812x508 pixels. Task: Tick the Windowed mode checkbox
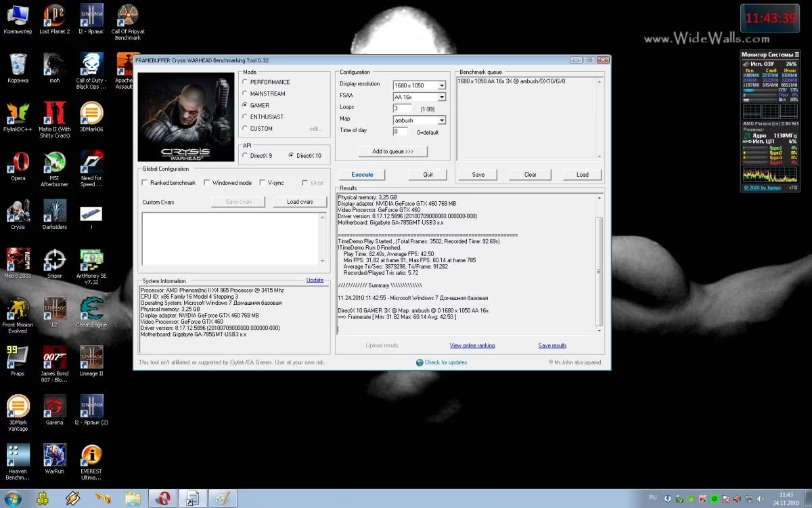(207, 183)
